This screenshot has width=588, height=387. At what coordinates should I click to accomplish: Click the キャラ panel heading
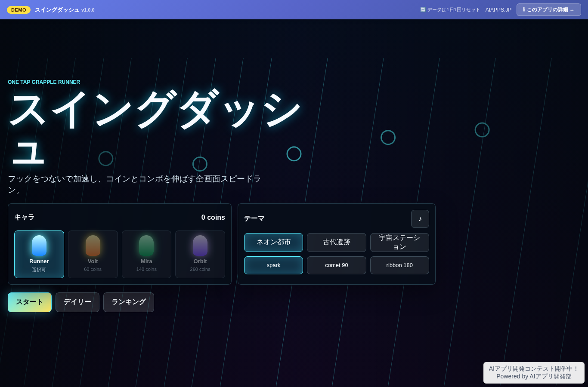click(x=25, y=218)
